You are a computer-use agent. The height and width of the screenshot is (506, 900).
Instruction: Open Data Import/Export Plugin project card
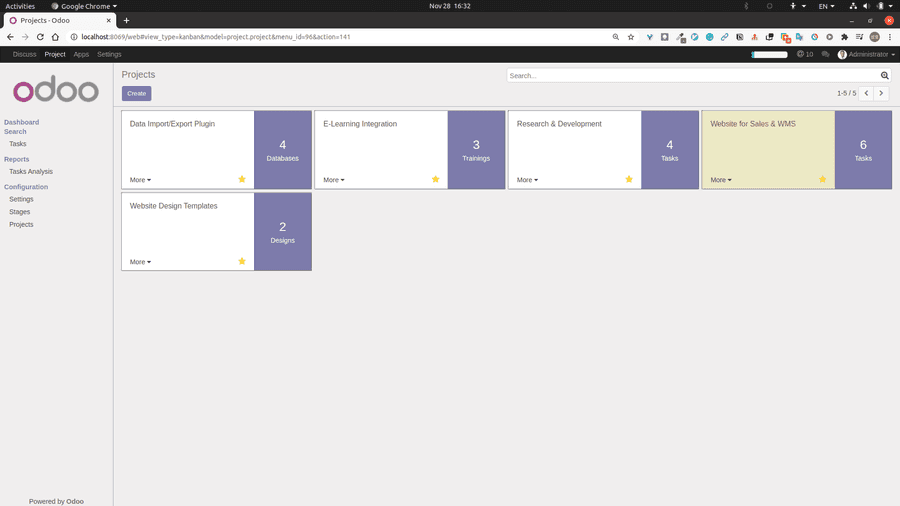coord(188,150)
